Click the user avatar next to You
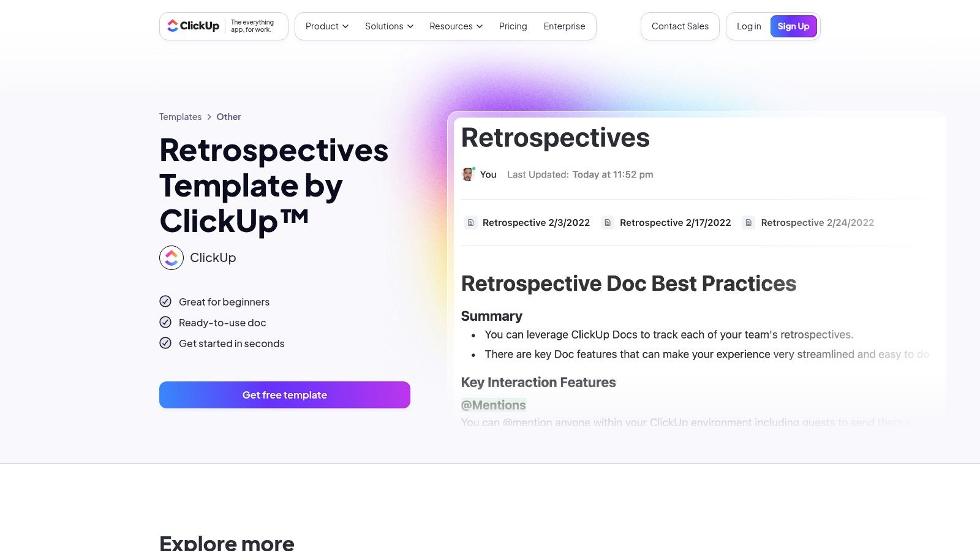This screenshot has width=980, height=551. [x=468, y=174]
